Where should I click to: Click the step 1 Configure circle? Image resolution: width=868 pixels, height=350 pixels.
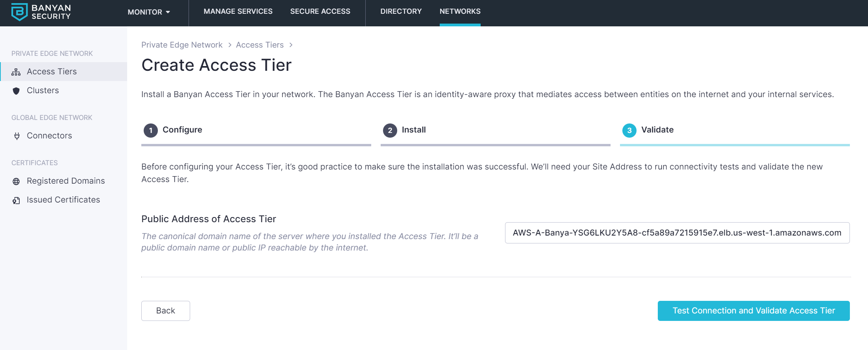150,130
